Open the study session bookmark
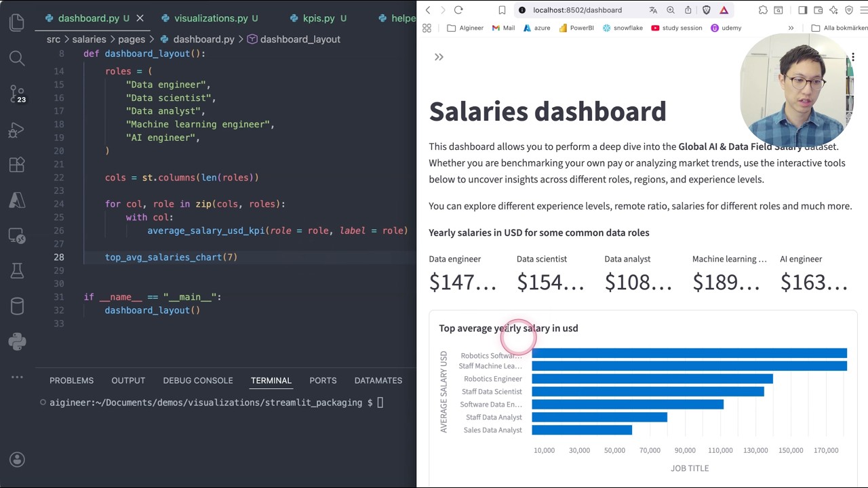Viewport: 868px width, 488px height. (x=676, y=28)
